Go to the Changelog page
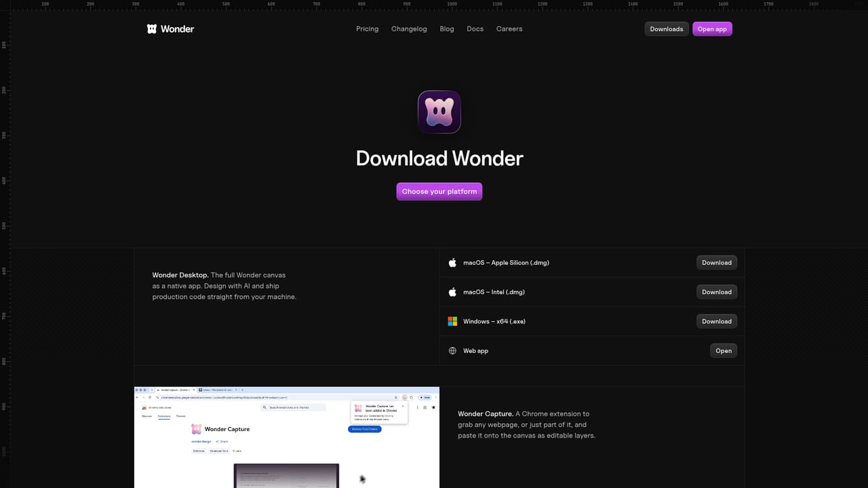868x488 pixels. pyautogui.click(x=409, y=28)
